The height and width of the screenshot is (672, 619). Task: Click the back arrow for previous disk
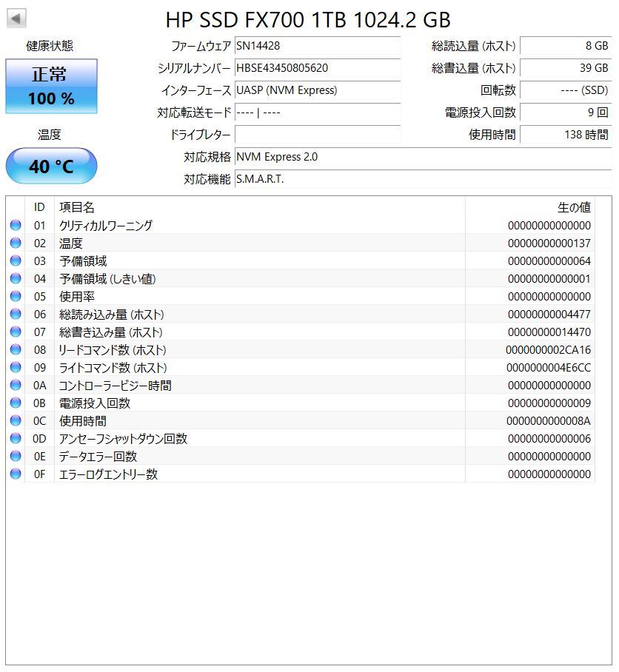[x=17, y=19]
